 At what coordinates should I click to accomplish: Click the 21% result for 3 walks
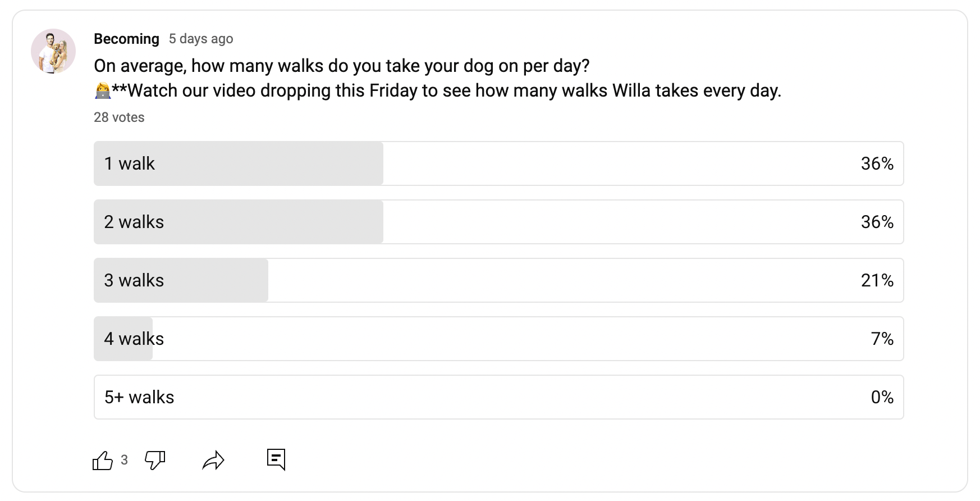[x=877, y=280]
